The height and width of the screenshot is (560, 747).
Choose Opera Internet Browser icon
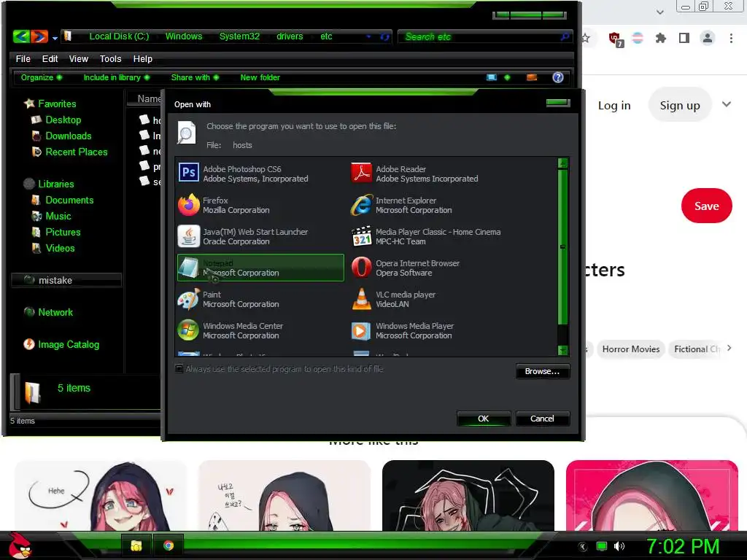pyautogui.click(x=362, y=267)
